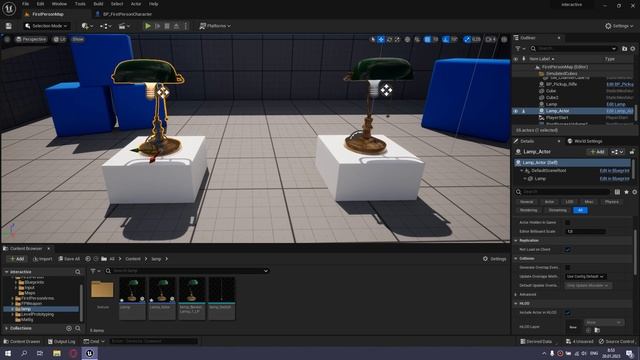Screen dimensions: 640x360
Task: Open the Selection Mode dropdown
Action: click(46, 26)
